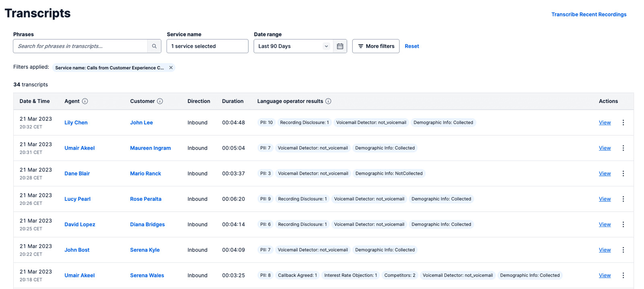Image resolution: width=644 pixels, height=289 pixels.
Task: Click the Date & Time column header
Action: coord(35,101)
